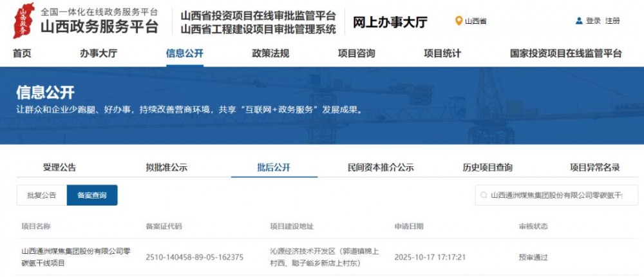Open 政策法规 in navigation bar
This screenshot has height=277, width=644.
pos(270,53)
